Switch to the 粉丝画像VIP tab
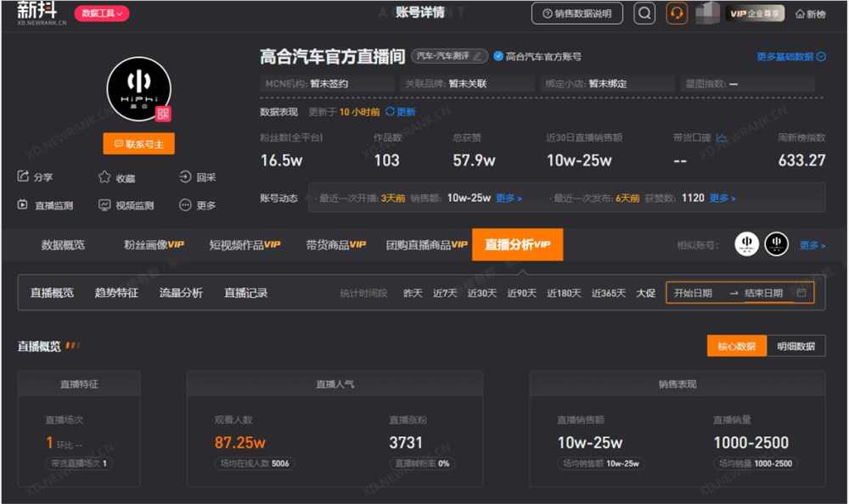This screenshot has width=849, height=504. tap(154, 244)
